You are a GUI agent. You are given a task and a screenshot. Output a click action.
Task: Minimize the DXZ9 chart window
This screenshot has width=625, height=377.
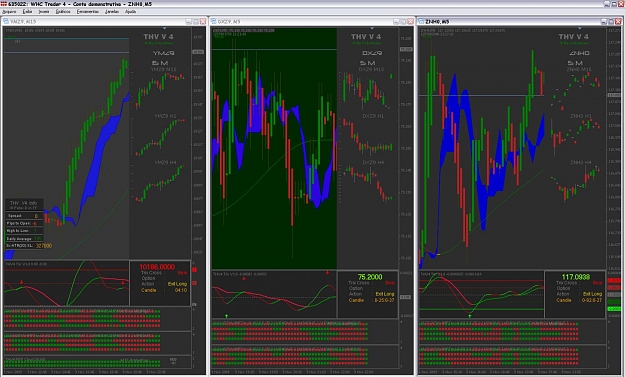click(x=396, y=22)
